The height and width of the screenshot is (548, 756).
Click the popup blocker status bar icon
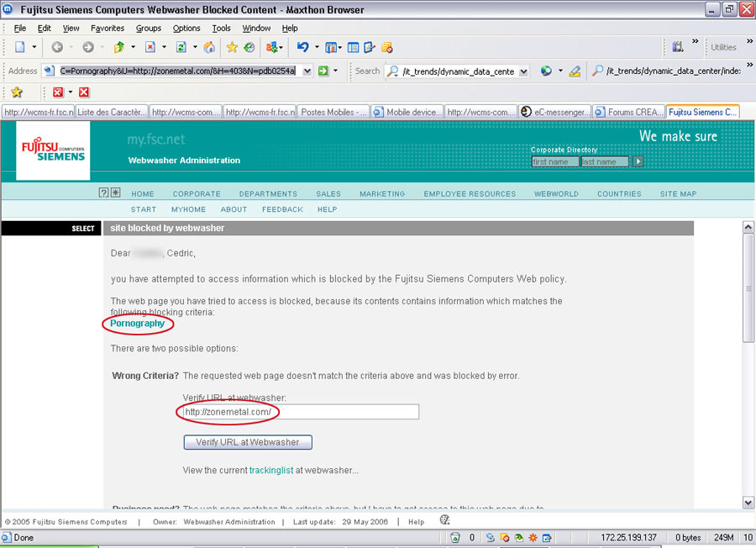505,537
